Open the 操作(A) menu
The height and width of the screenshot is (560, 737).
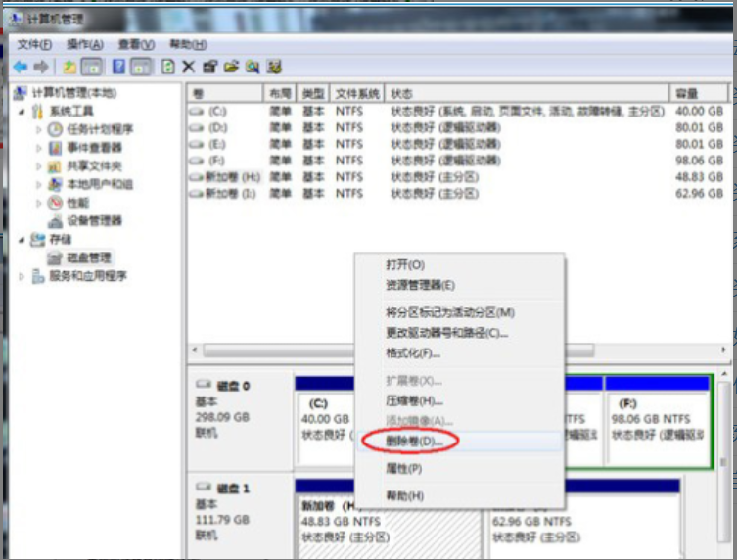click(85, 44)
